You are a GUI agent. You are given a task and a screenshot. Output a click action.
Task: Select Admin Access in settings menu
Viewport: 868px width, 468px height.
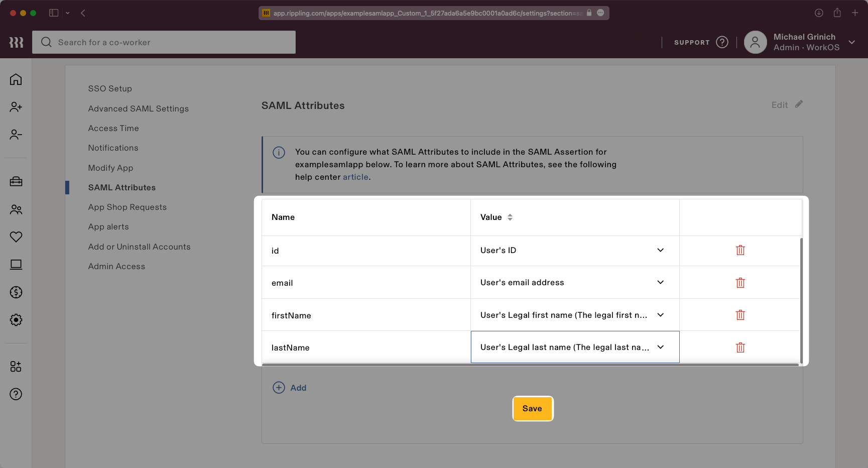[116, 267]
